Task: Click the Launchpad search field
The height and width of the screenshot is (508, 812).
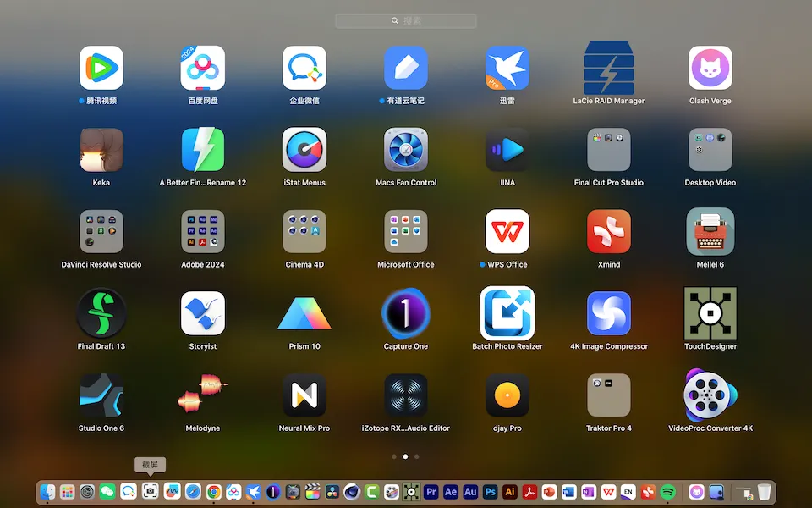Action: point(406,21)
